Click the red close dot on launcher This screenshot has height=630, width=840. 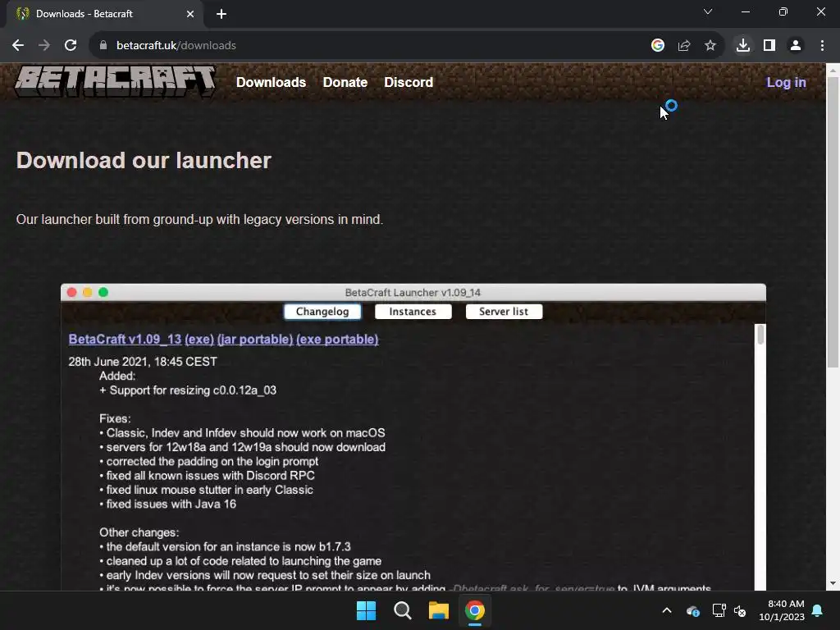pyautogui.click(x=72, y=293)
